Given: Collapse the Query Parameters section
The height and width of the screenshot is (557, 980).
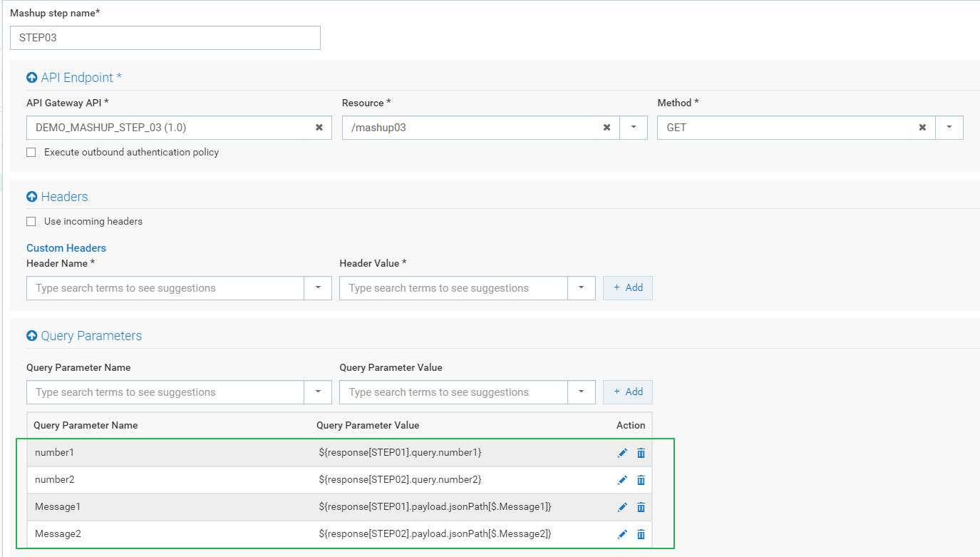Looking at the screenshot, I should [31, 336].
